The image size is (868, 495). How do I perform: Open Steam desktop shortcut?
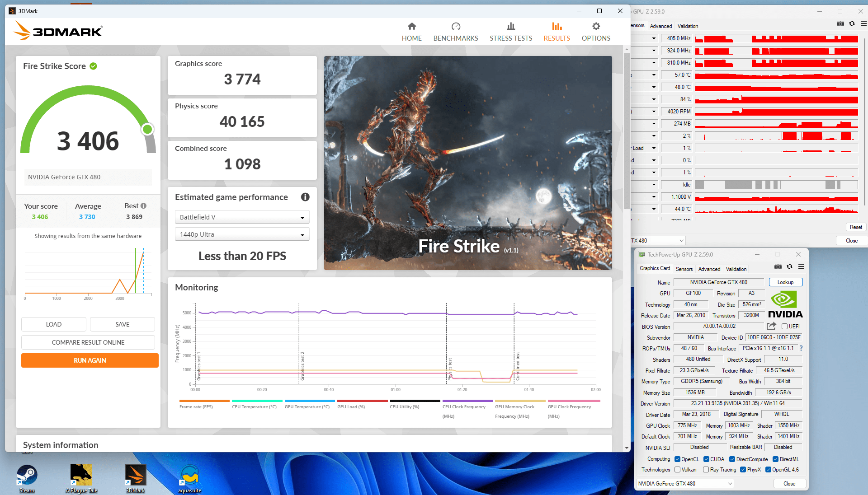tap(27, 479)
